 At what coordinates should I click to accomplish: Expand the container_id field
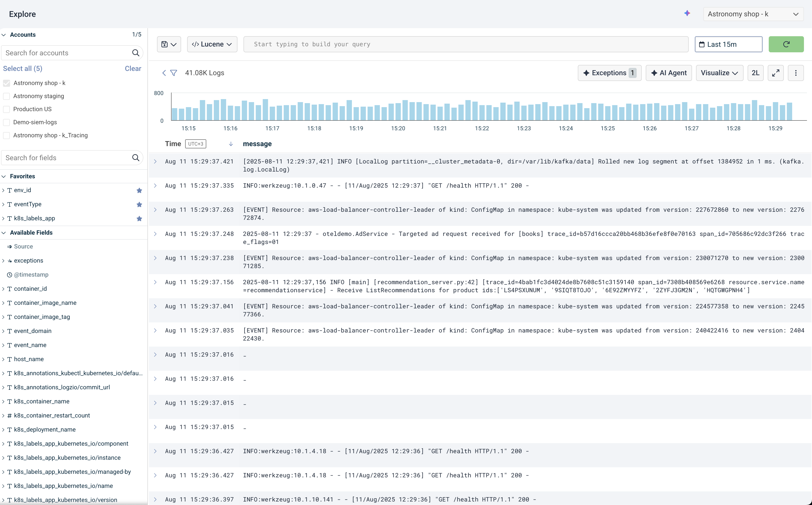(3, 289)
